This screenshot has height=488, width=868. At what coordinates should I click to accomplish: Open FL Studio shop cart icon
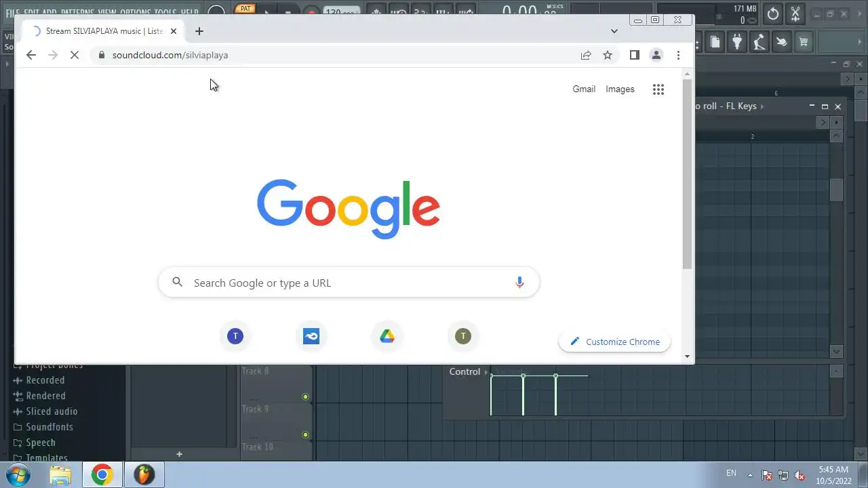[x=804, y=42]
